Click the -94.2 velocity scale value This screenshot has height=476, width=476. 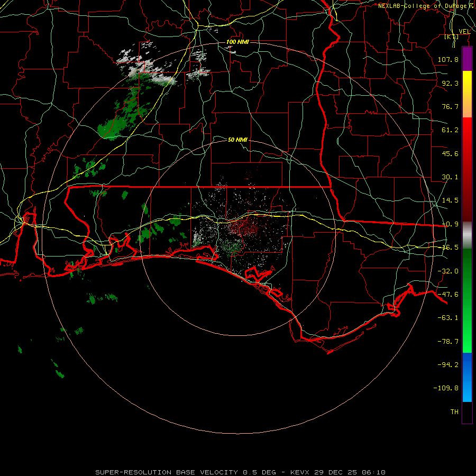click(x=448, y=365)
